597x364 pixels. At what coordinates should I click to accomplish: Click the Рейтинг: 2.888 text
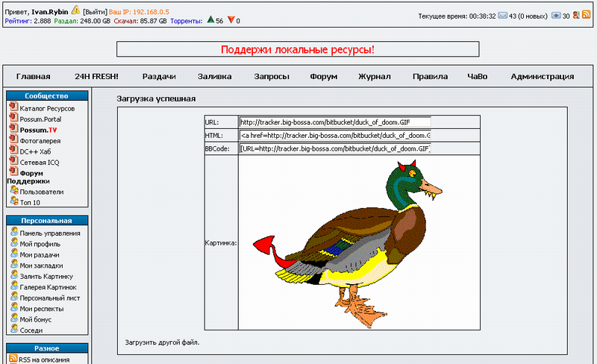click(28, 21)
